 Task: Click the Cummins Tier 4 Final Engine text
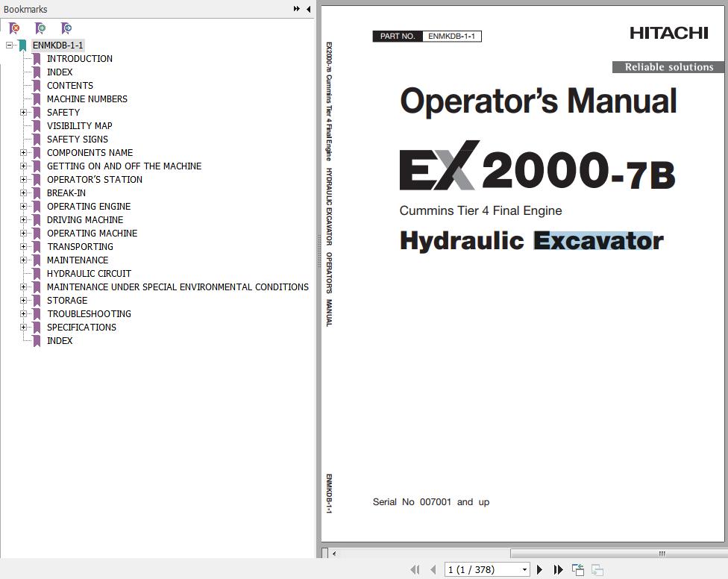pyautogui.click(x=480, y=211)
